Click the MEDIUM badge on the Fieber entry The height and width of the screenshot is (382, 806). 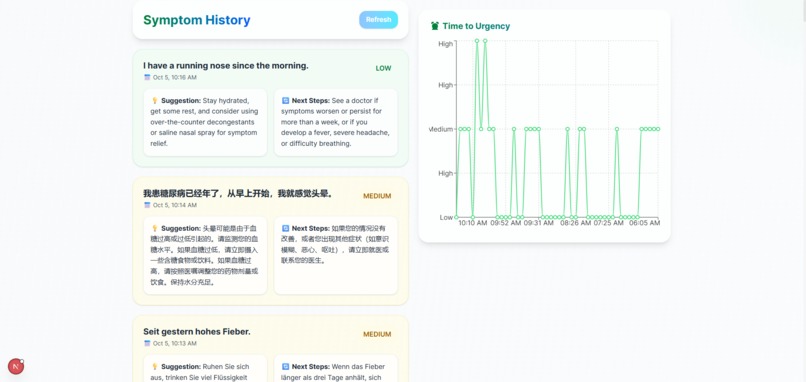click(x=377, y=334)
